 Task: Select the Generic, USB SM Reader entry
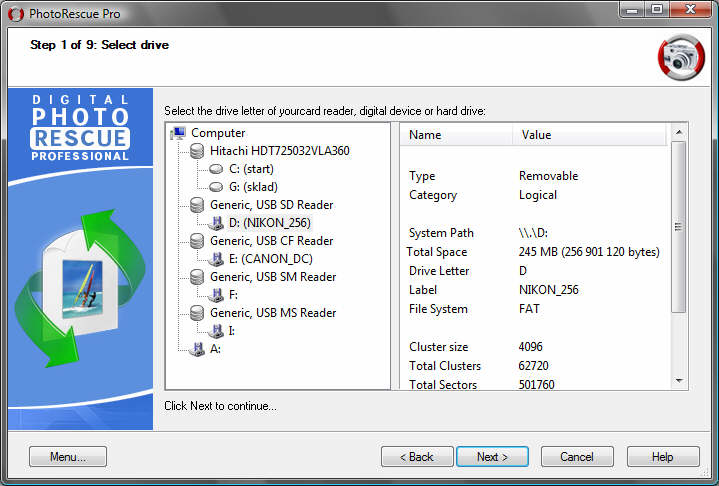273,277
